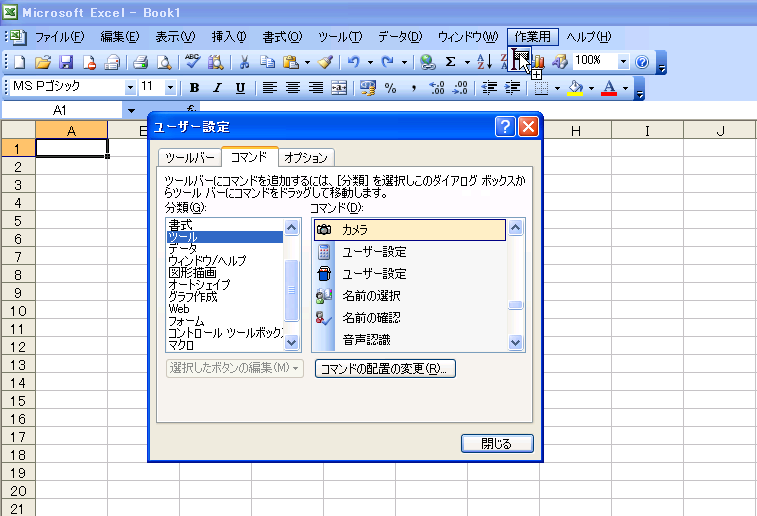Select the 名前の選択 command
This screenshot has width=757, height=516.
409,295
